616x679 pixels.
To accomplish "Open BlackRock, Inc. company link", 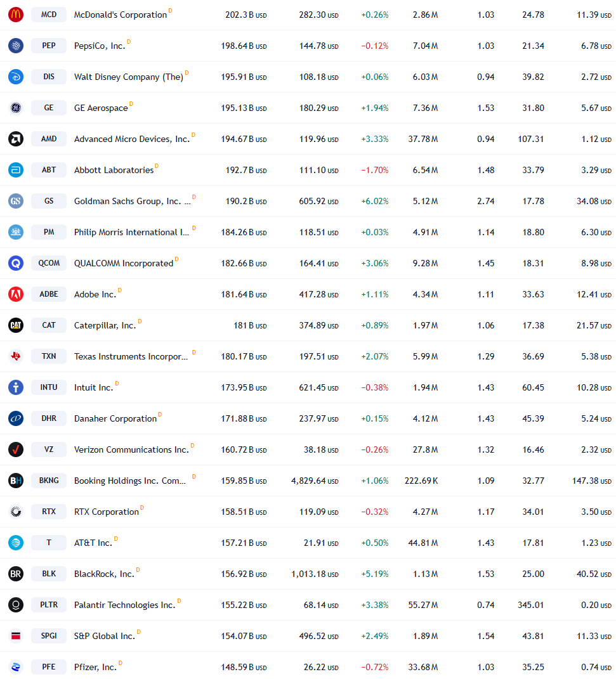I will [105, 574].
